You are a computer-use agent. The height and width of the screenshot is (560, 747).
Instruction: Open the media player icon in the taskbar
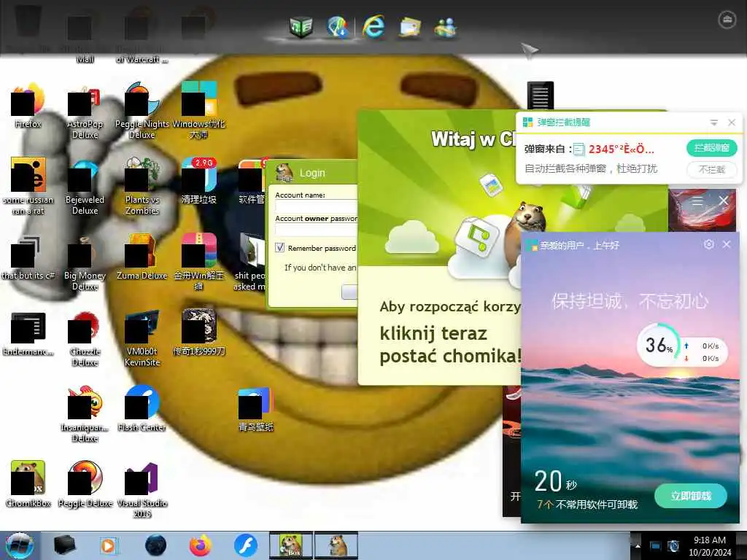tap(108, 545)
